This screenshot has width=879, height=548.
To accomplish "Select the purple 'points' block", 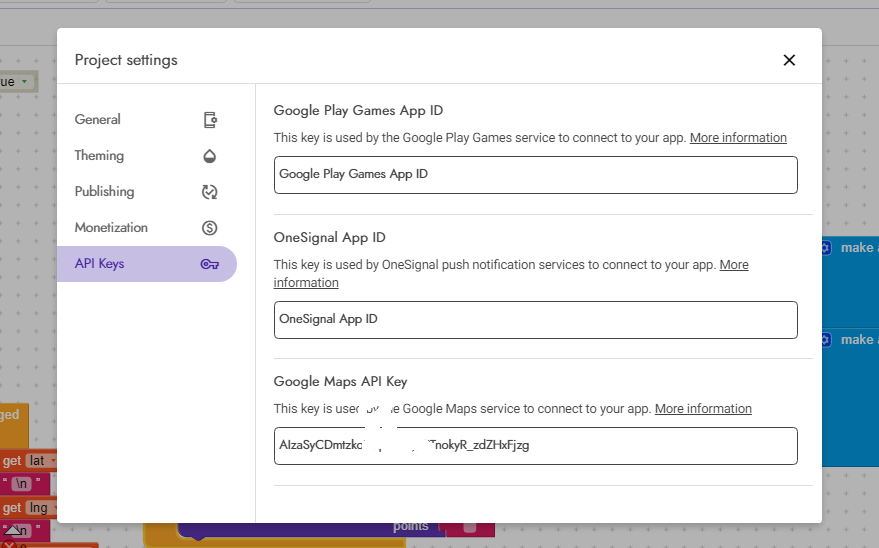I will (x=410, y=527).
